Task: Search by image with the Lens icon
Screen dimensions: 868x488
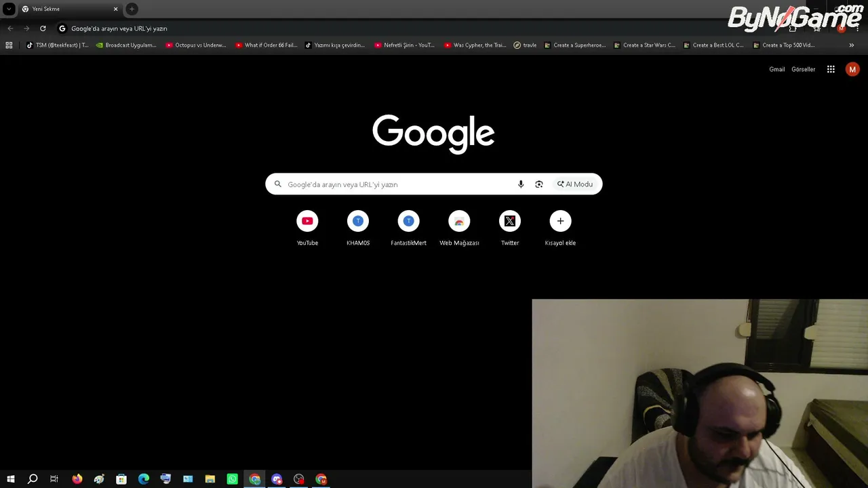Action: pos(539,184)
